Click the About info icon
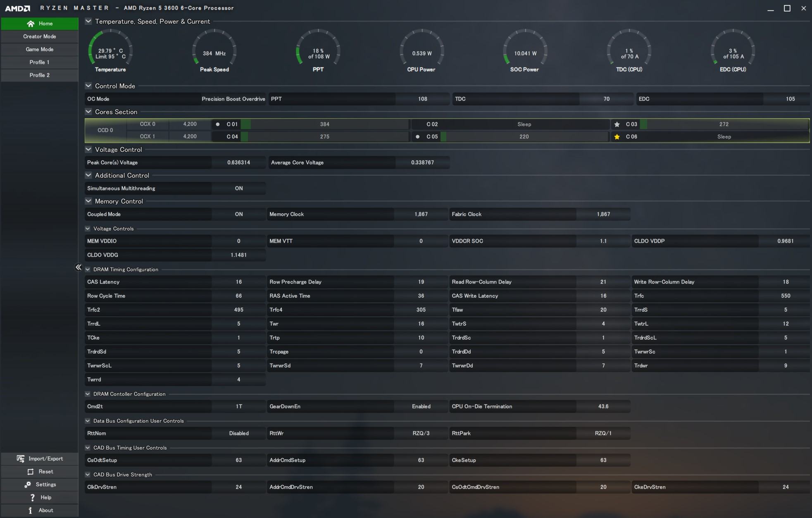Image resolution: width=812 pixels, height=518 pixels. (x=30, y=511)
